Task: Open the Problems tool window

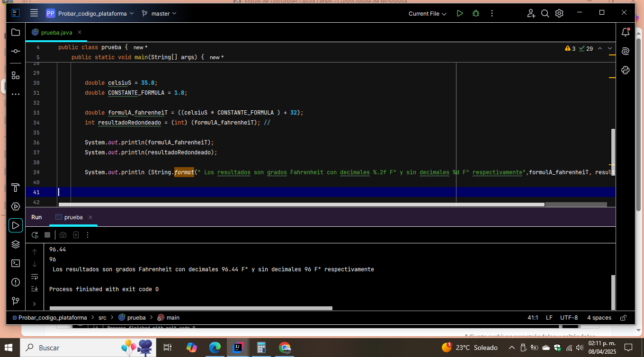Action: 16,282
